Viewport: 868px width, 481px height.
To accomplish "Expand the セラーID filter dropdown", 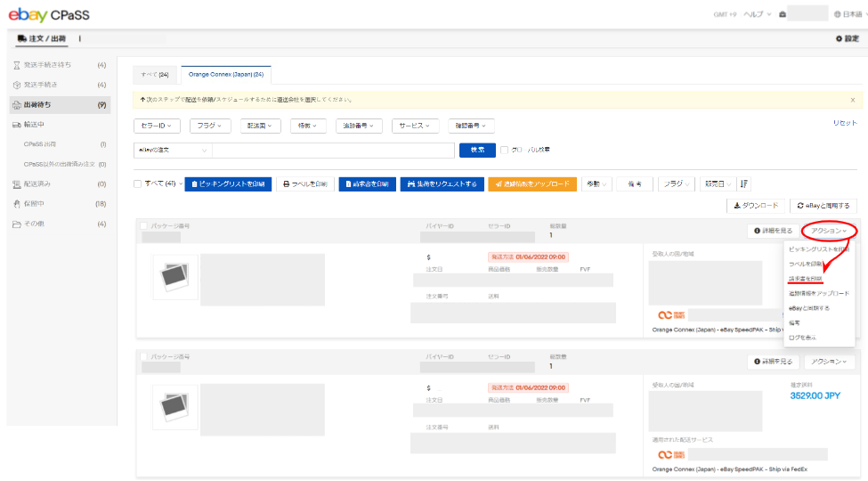I will point(158,126).
